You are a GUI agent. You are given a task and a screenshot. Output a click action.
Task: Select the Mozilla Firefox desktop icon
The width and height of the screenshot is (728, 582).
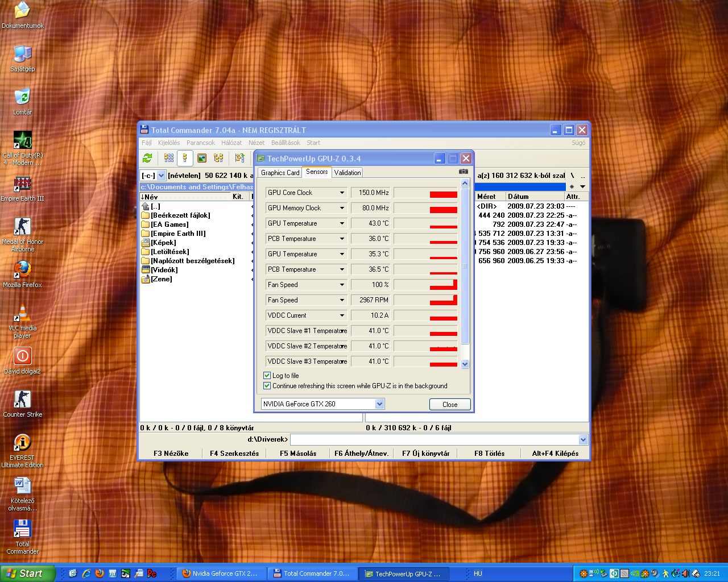(x=22, y=275)
